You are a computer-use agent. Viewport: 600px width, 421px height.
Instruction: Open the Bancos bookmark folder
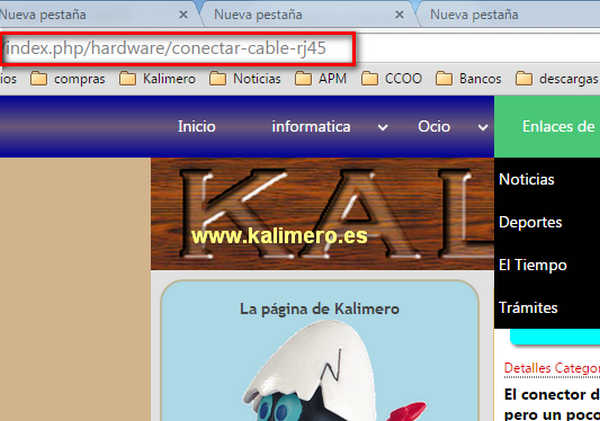click(x=468, y=79)
